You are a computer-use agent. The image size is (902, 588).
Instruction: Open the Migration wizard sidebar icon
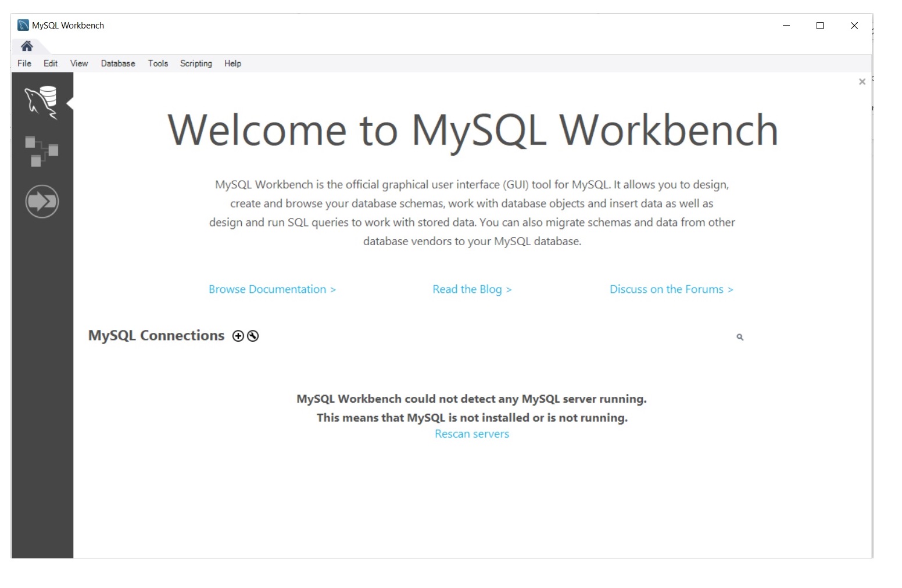41,201
